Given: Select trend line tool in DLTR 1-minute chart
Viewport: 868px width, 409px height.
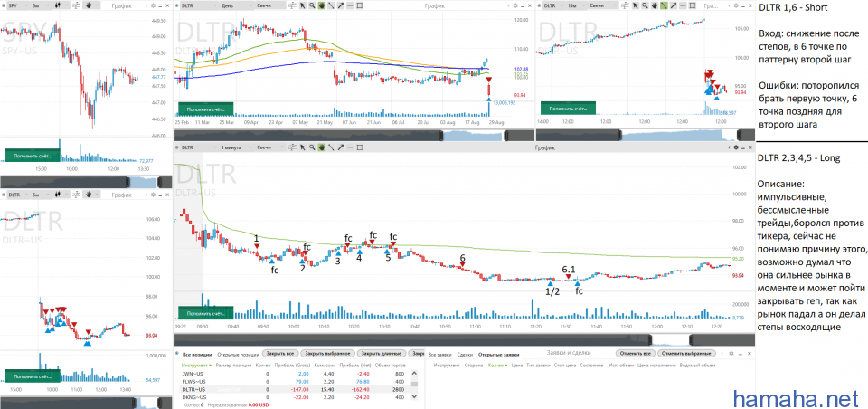Looking at the screenshot, I should (331, 147).
